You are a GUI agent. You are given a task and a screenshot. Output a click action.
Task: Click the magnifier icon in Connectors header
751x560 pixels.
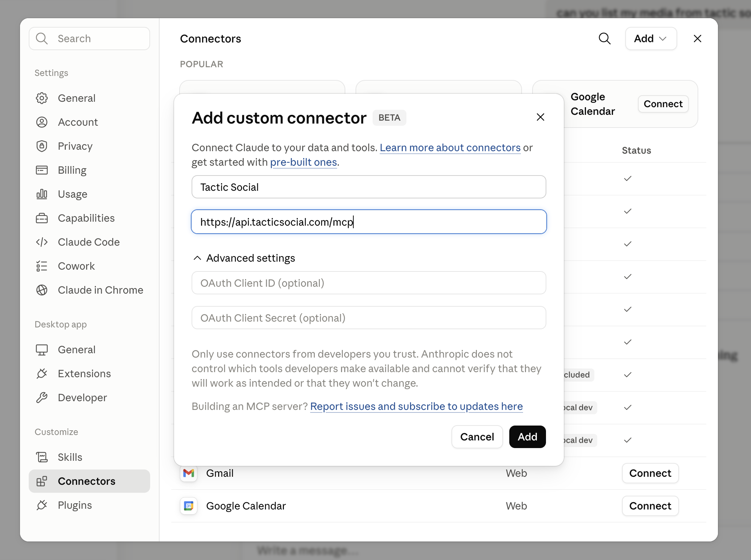tap(605, 39)
